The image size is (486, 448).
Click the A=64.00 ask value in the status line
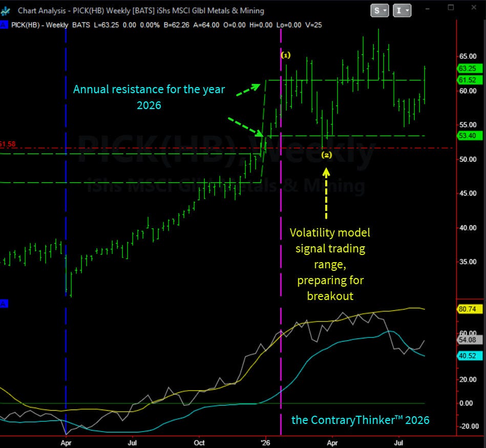coord(206,25)
